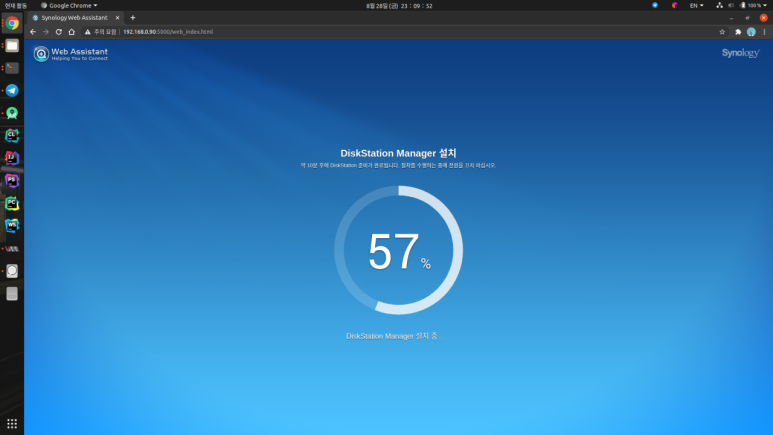Screen dimensions: 773x435
Task: Click the network status icon
Action: (x=719, y=5)
